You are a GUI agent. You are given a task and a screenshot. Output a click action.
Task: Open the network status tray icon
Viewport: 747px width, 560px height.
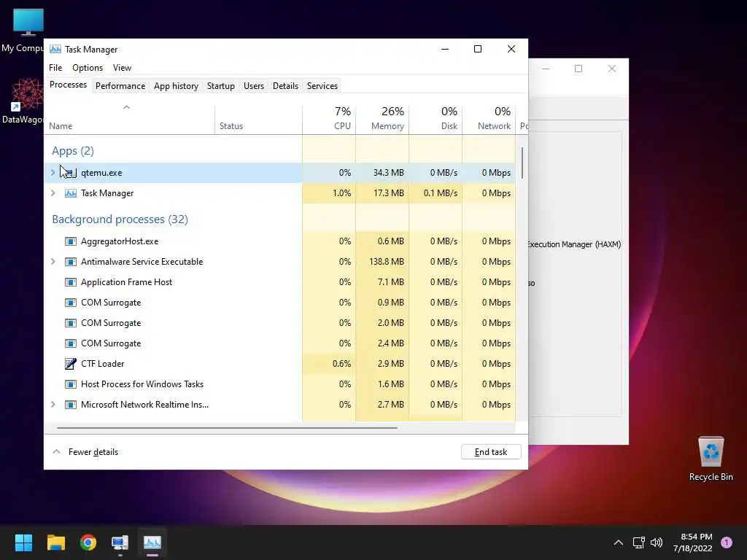639,542
